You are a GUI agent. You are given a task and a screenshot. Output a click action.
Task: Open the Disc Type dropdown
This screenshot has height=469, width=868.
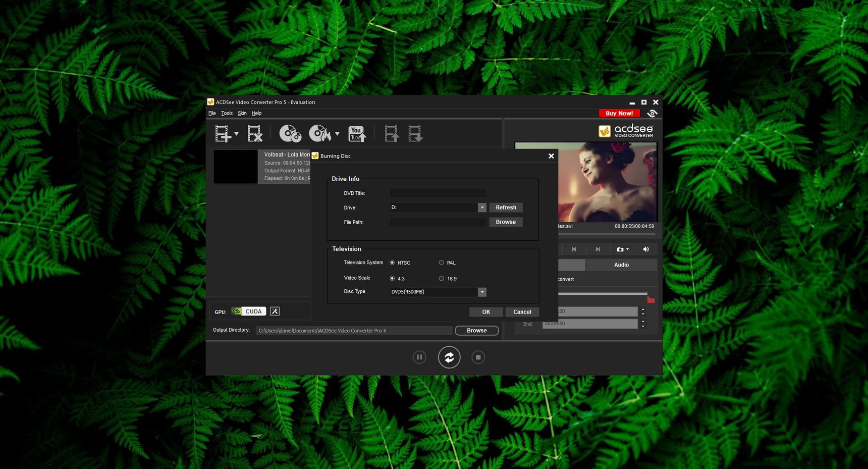482,292
